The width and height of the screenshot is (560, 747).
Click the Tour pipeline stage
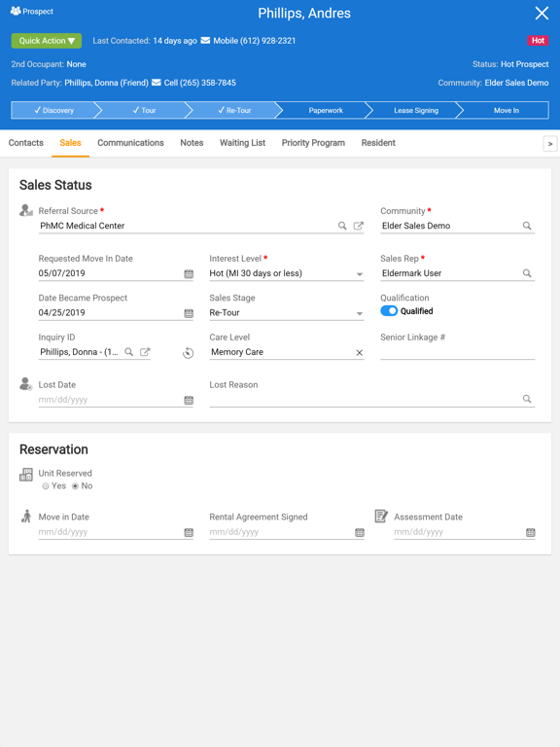(x=144, y=110)
